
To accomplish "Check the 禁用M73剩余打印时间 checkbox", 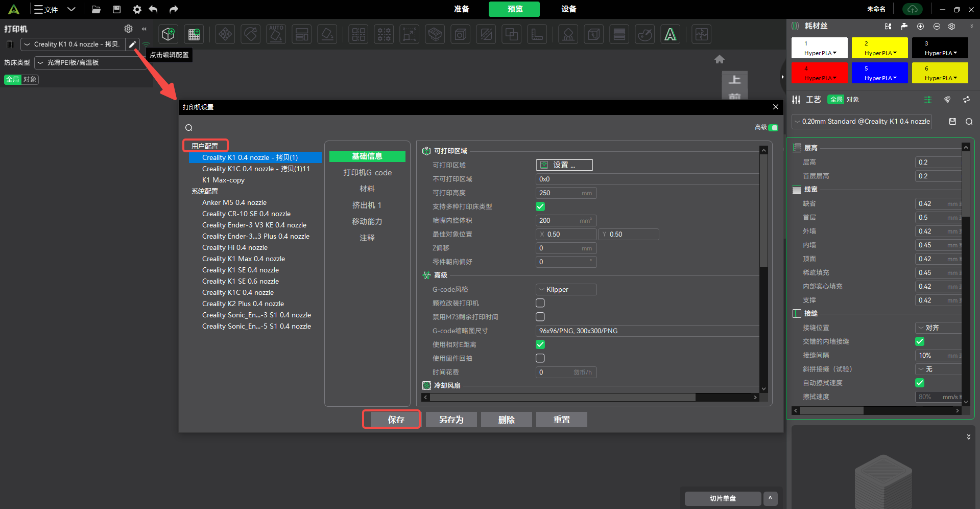I will (x=540, y=317).
